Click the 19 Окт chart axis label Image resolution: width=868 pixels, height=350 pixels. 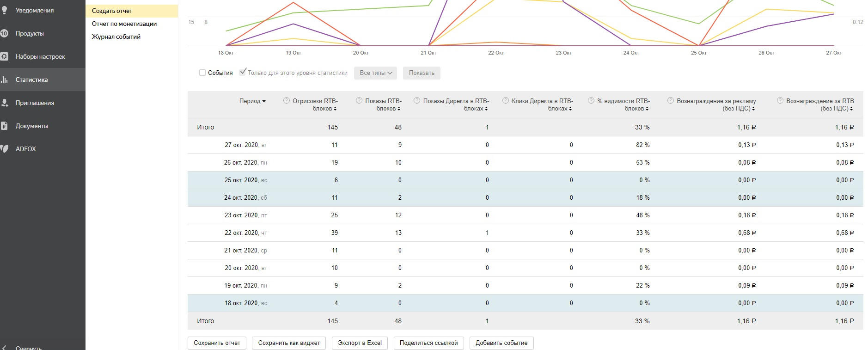pyautogui.click(x=293, y=53)
